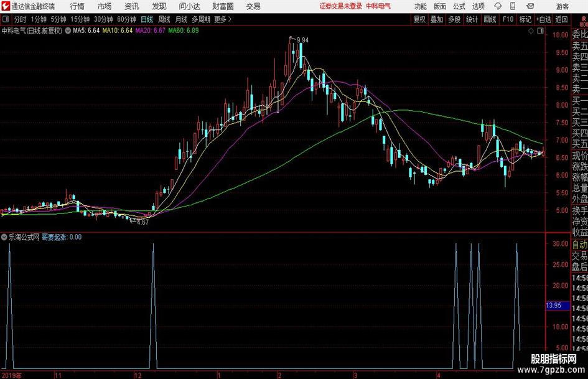588x379 pixels.
Task: Switch to 15分钟 period
Action: click(x=80, y=19)
